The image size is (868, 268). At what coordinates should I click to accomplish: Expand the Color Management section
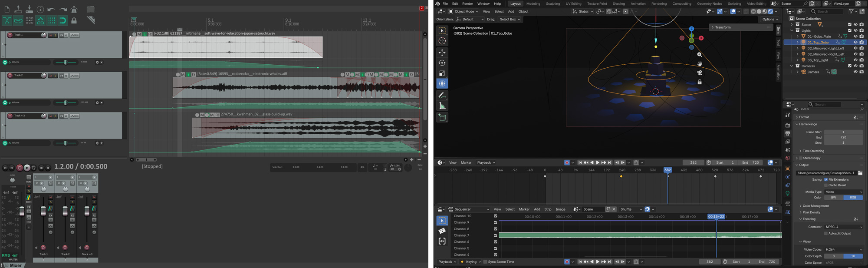815,206
